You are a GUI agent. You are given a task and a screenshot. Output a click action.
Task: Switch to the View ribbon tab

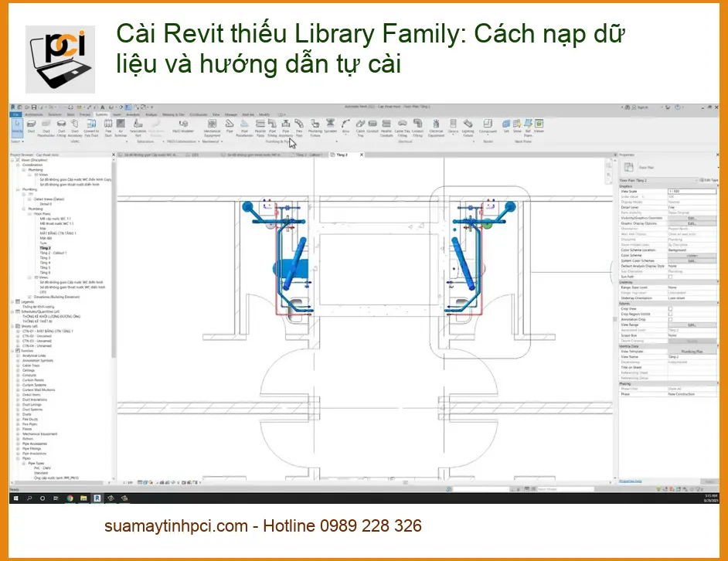216,114
